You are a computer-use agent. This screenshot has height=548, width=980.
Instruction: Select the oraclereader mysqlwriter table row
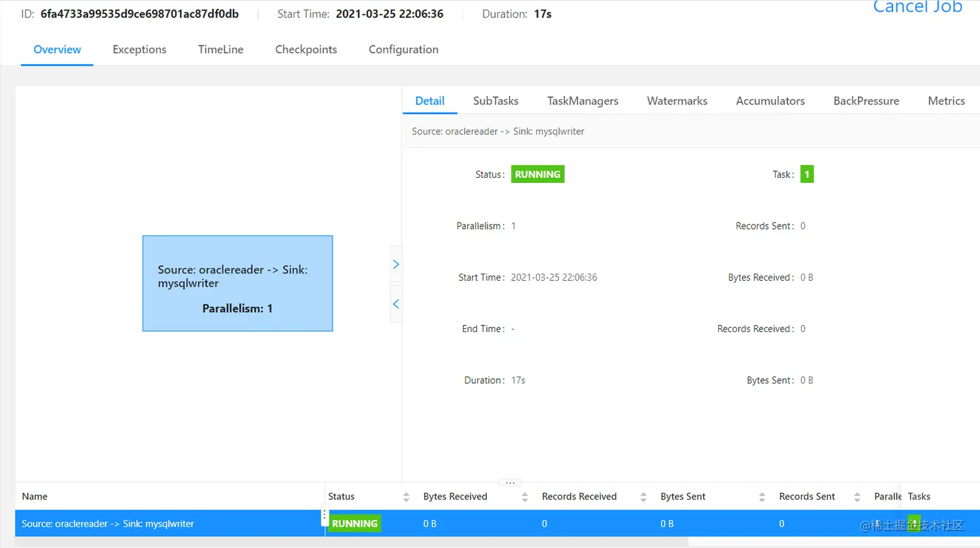coord(498,523)
